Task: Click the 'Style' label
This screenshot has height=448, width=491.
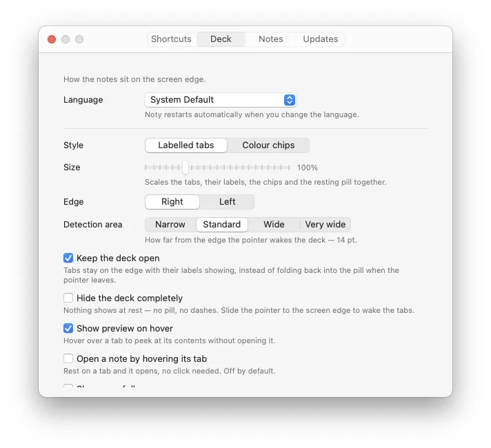Action: (x=74, y=145)
